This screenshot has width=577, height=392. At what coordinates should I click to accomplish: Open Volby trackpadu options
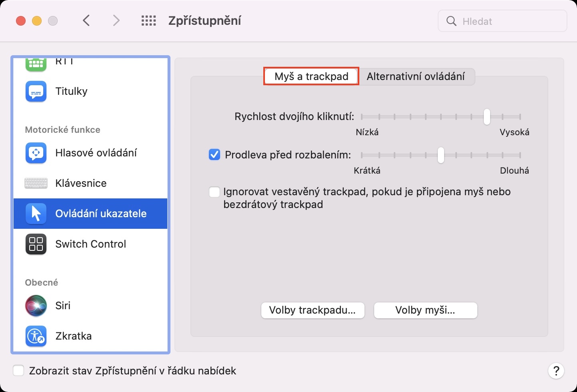click(313, 310)
